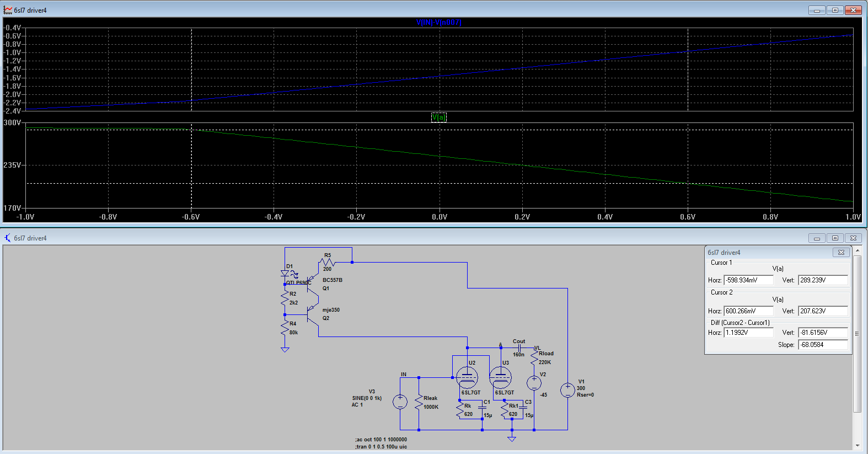Click Cursor 2 Vert field 207.623V

point(823,311)
